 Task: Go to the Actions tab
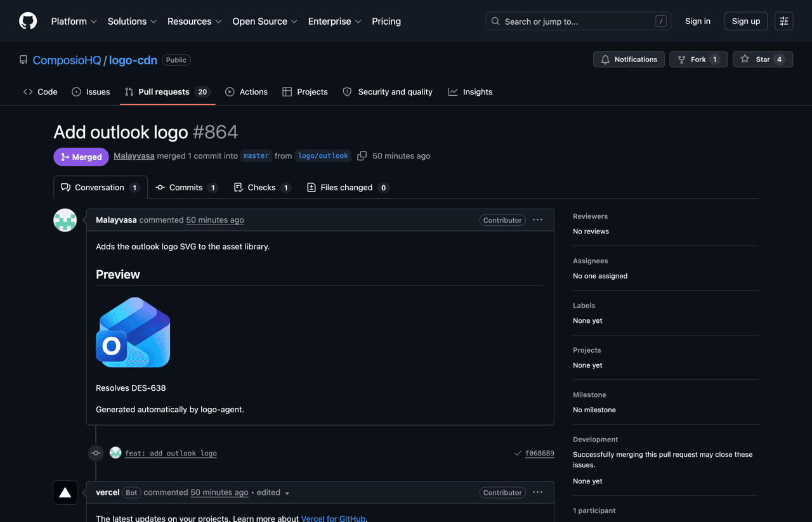pos(246,92)
